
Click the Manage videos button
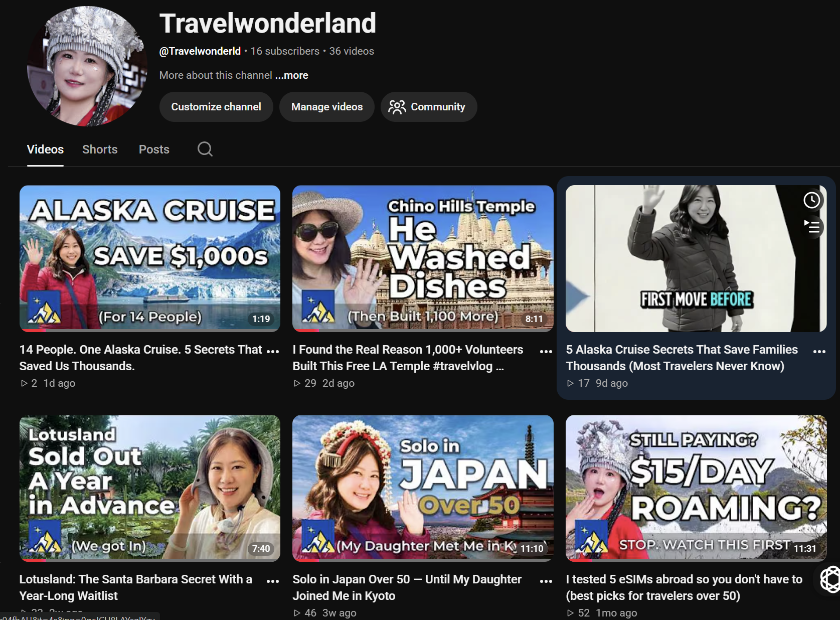click(327, 107)
